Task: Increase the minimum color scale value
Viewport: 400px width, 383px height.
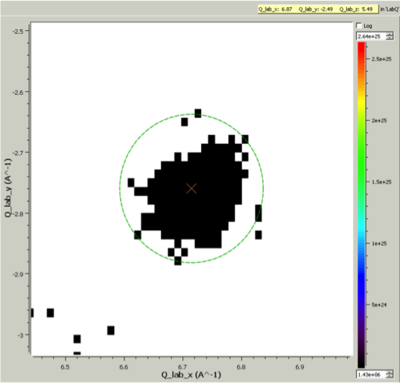Action: pyautogui.click(x=390, y=373)
